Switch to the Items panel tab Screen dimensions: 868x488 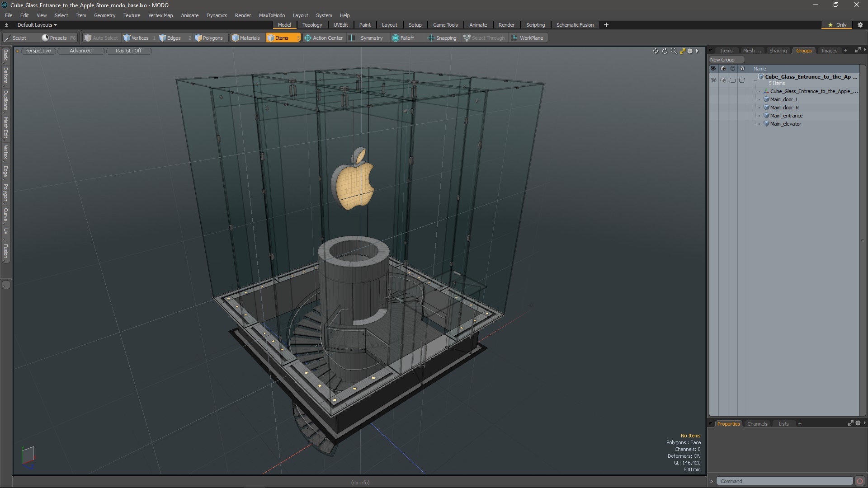point(726,51)
